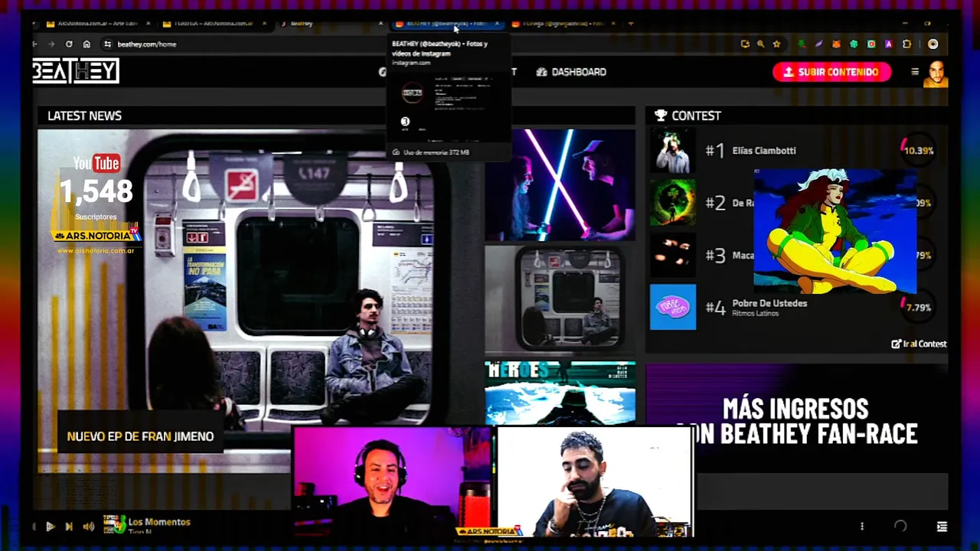Open the browser extensions puzzle icon

click(x=906, y=44)
